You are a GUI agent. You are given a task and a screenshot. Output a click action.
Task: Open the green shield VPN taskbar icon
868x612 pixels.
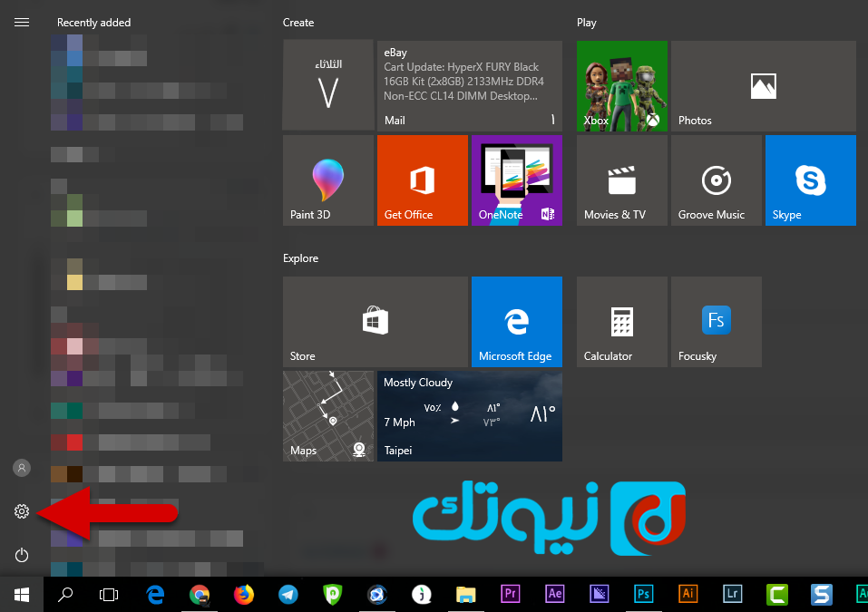(x=332, y=595)
